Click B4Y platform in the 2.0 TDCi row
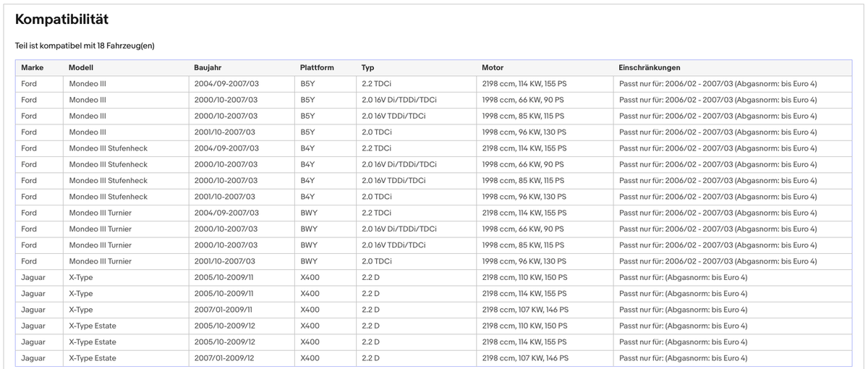Viewport: 868px width, 369px height. pos(307,197)
